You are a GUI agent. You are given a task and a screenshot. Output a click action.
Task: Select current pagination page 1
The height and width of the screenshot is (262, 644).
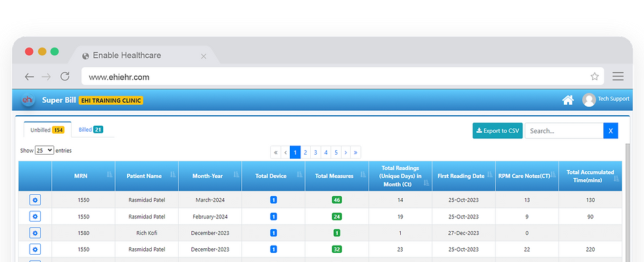(295, 152)
